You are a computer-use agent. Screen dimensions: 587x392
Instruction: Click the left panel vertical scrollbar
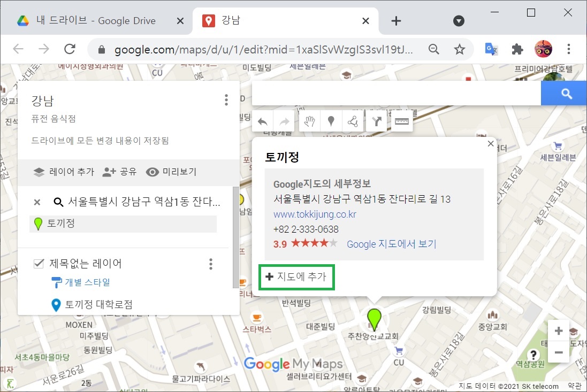coord(235,237)
